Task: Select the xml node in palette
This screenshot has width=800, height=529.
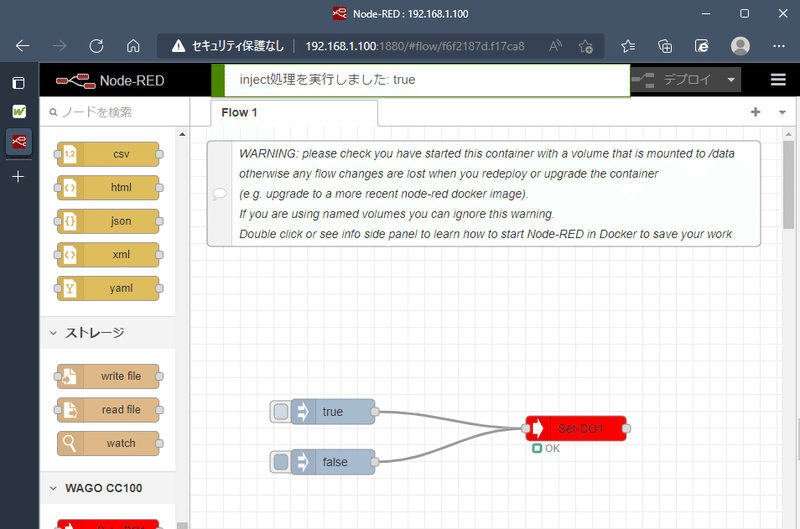Action: coord(108,255)
